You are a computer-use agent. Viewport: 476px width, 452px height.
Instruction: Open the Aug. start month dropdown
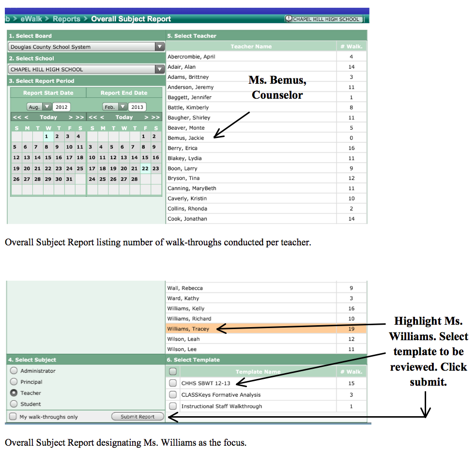click(x=39, y=107)
